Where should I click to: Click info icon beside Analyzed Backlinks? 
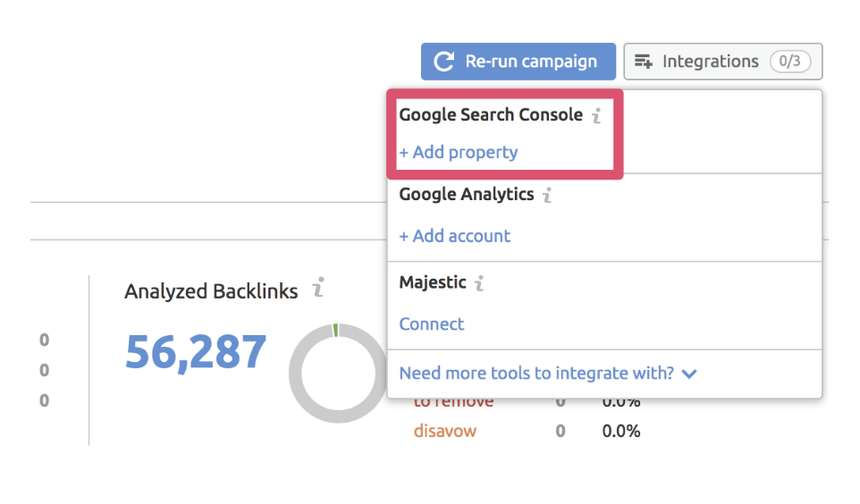tap(317, 289)
